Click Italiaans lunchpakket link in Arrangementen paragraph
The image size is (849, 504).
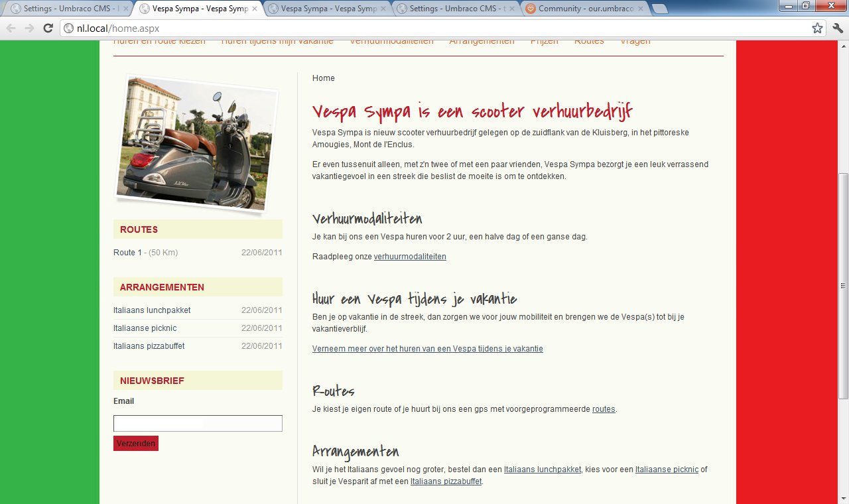pyautogui.click(x=543, y=470)
